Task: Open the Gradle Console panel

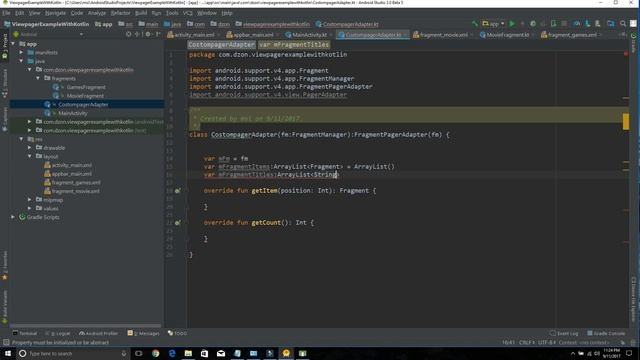Action: pos(606,333)
